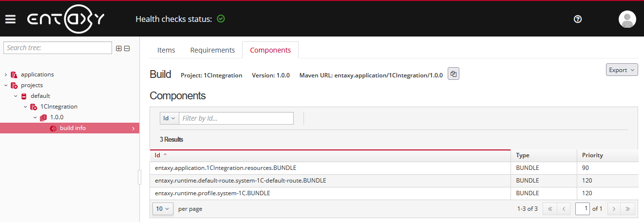Select the 1.0.0 tree item
The width and height of the screenshot is (644, 222).
click(x=57, y=117)
